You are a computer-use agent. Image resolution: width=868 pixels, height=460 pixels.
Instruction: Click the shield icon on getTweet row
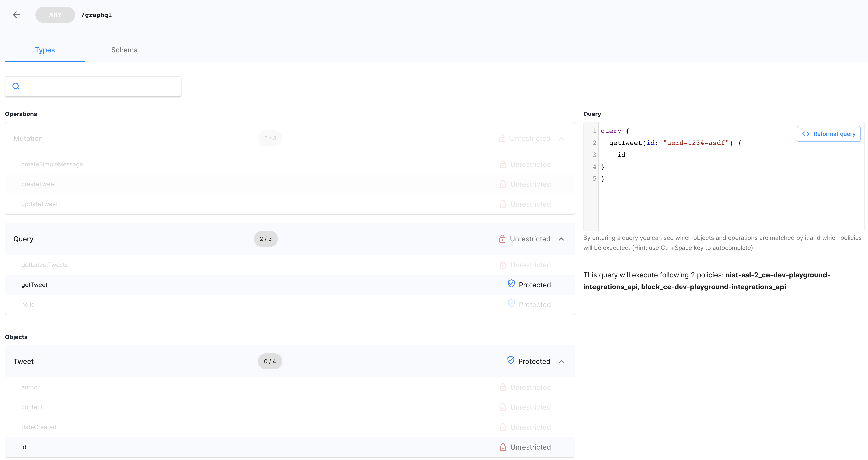tap(511, 284)
